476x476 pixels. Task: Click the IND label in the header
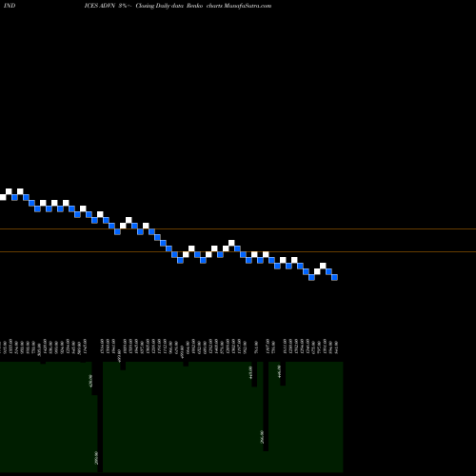point(10,6)
